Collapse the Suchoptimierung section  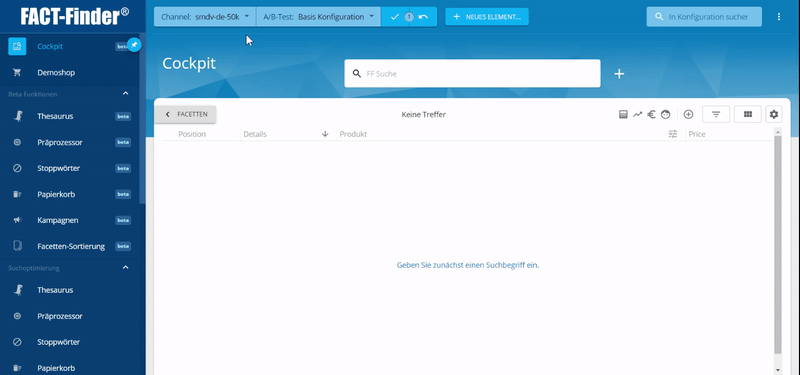point(126,267)
